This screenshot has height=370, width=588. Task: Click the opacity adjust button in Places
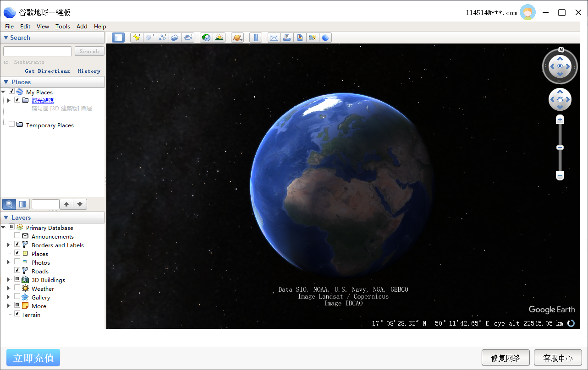tap(23, 204)
